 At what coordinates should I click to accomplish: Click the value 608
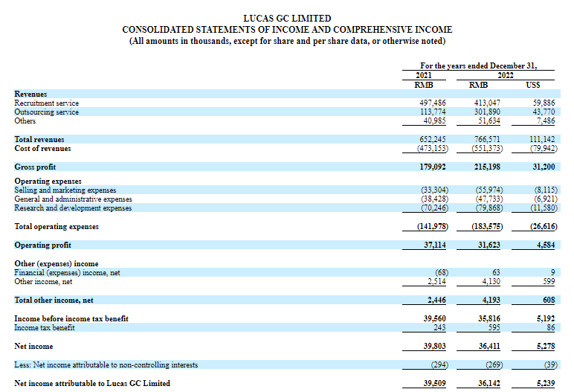click(x=549, y=301)
